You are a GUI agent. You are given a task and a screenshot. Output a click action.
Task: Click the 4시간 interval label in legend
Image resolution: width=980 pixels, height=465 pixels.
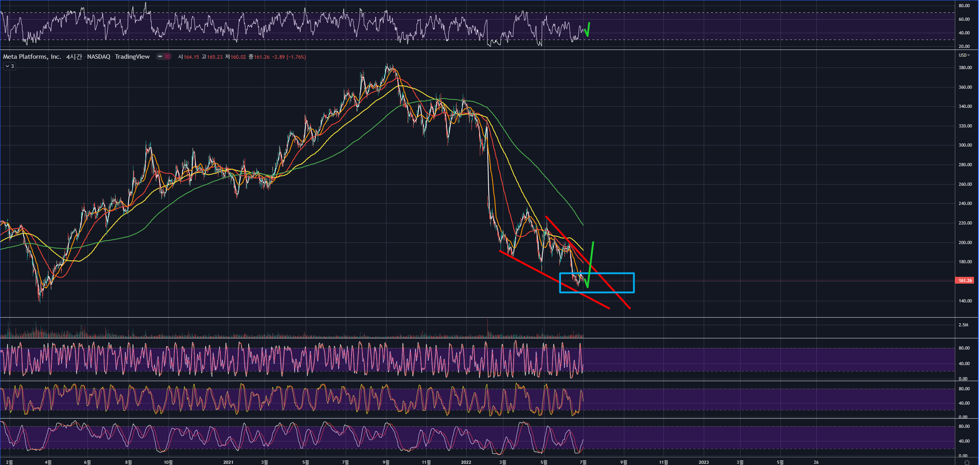coord(74,57)
